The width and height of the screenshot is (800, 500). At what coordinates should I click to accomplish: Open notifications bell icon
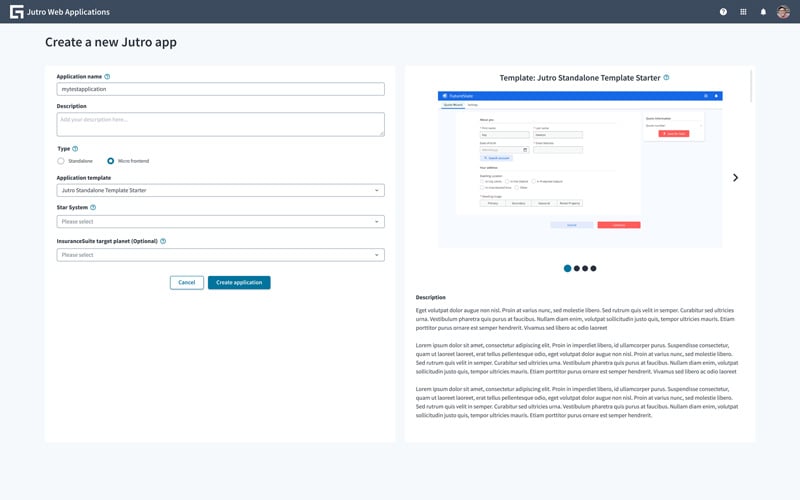(763, 12)
